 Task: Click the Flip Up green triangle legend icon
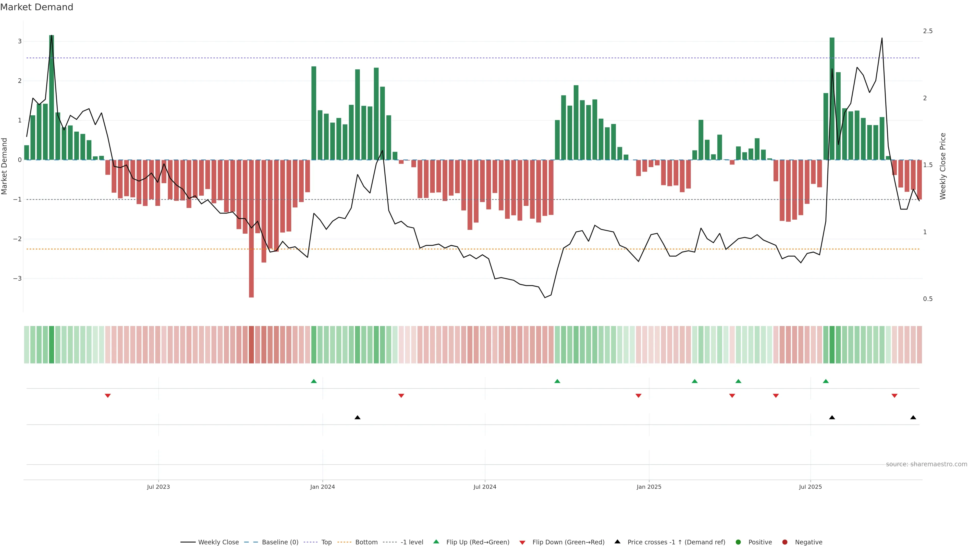pos(436,542)
